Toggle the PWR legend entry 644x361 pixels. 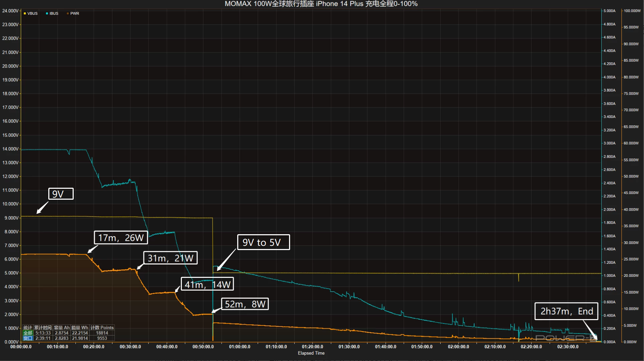(x=73, y=13)
